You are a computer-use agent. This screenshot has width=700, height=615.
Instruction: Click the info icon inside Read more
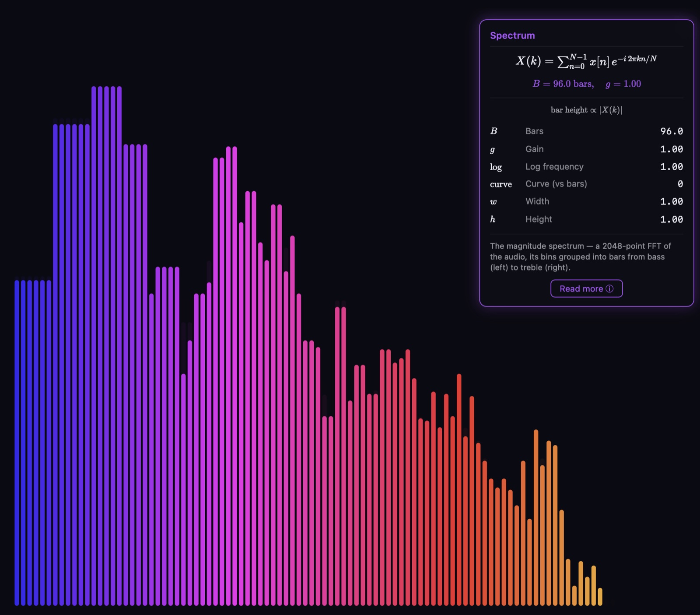[x=609, y=288]
